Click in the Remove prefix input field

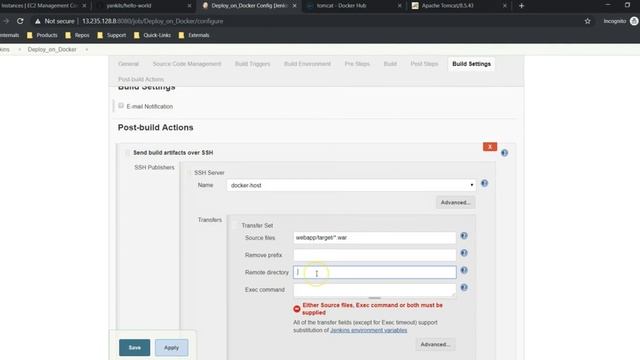pyautogui.click(x=375, y=255)
